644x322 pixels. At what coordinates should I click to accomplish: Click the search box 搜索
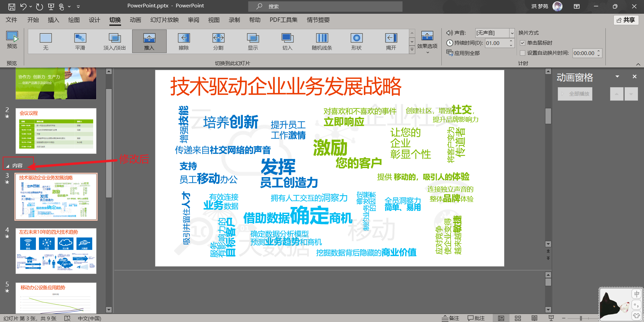[325, 6]
